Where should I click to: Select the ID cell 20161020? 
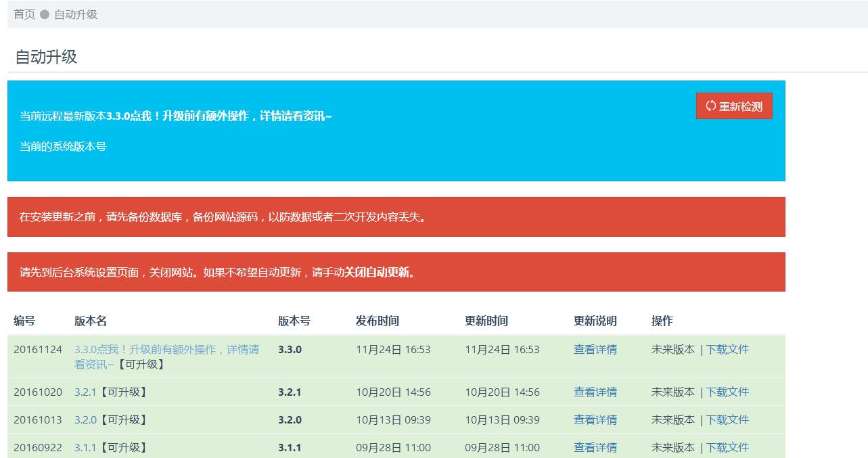38,392
